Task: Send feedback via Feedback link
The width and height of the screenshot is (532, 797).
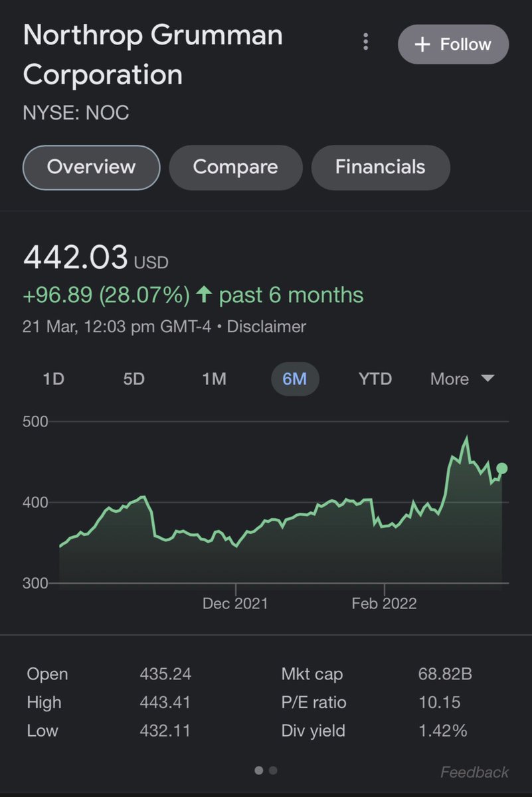Action: 474,772
